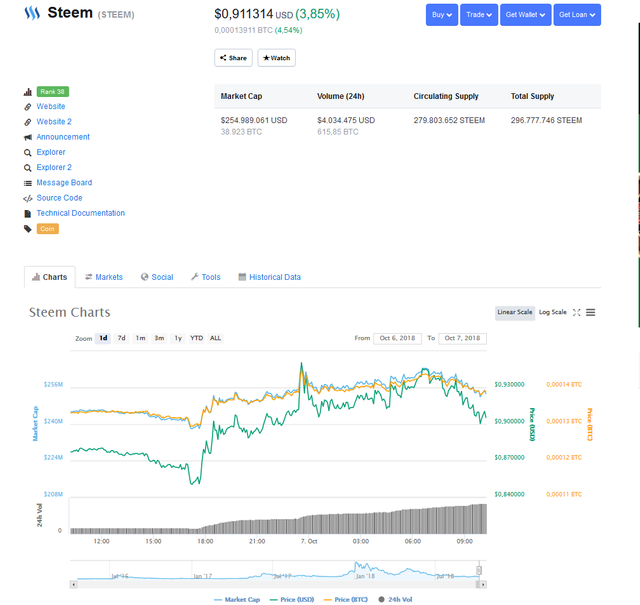Click the code brackets icon beside Source Code
640x605 pixels.
[x=28, y=198]
